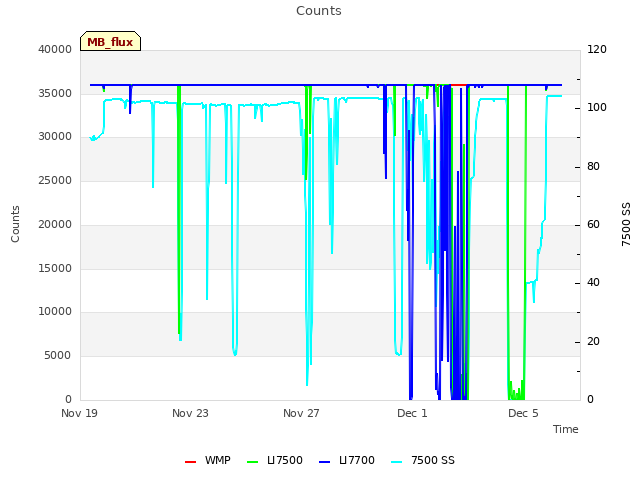Click the 25000 left axis value
The height and width of the screenshot is (480, 640).
pos(55,180)
